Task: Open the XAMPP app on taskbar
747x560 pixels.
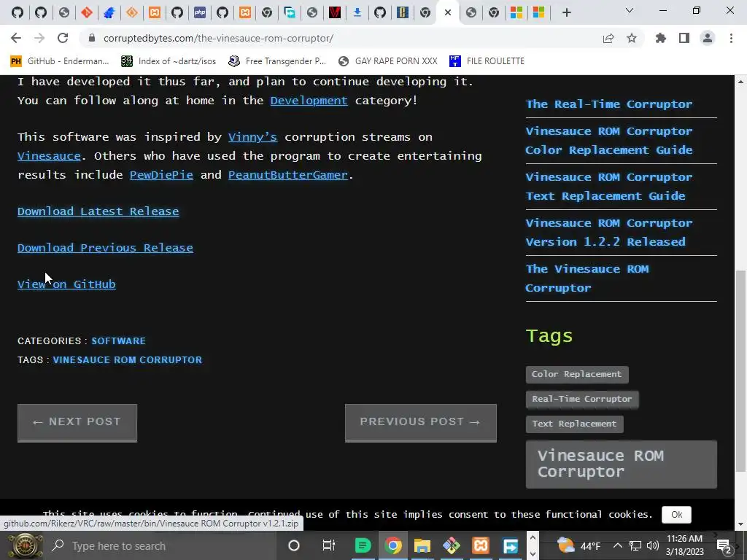Action: point(480,545)
